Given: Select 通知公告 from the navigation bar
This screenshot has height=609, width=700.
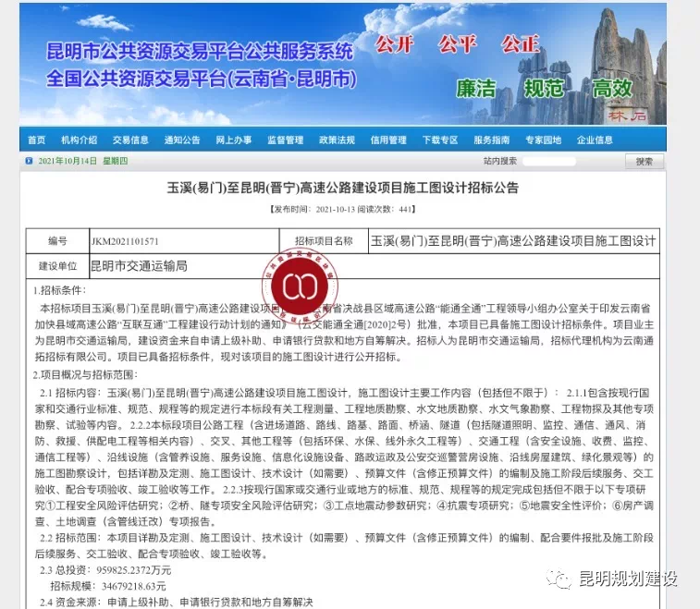Looking at the screenshot, I should click(x=182, y=140).
